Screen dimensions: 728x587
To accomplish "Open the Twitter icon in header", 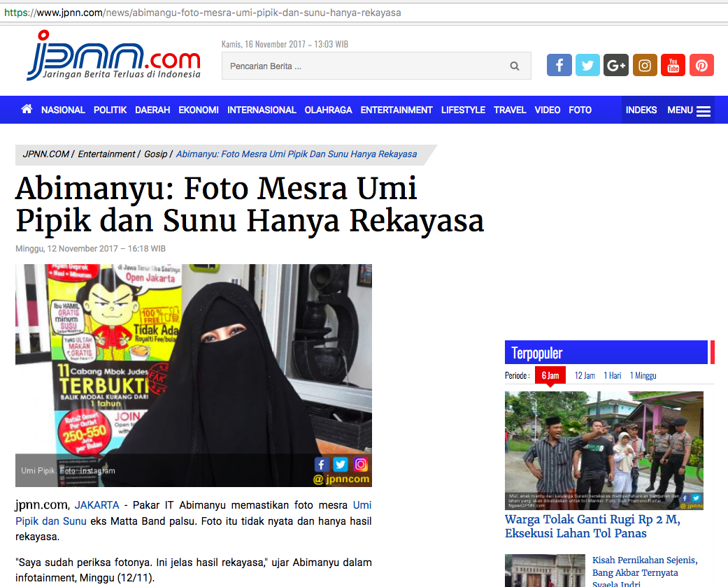I will coord(587,65).
